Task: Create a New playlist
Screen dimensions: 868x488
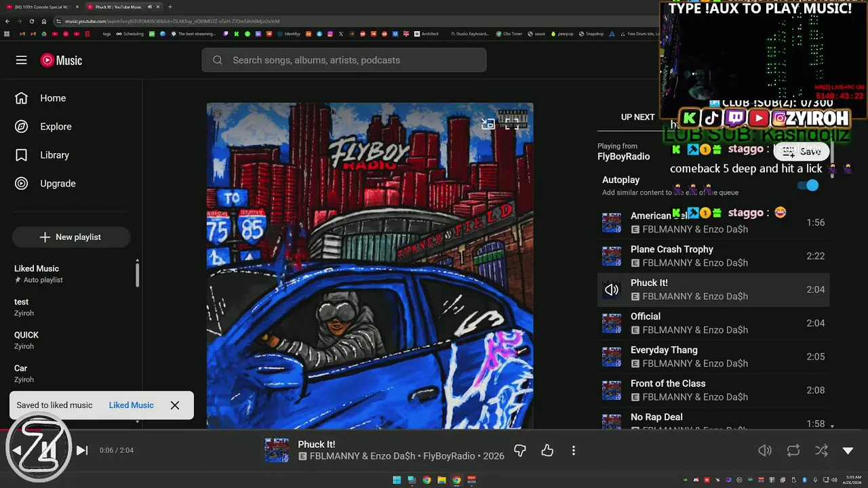Action: 71,237
